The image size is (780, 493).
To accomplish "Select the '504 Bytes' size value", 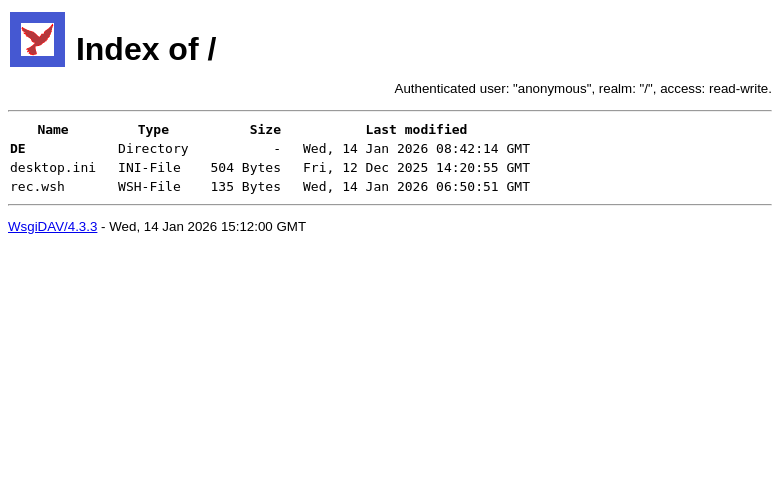I will 246,168.
